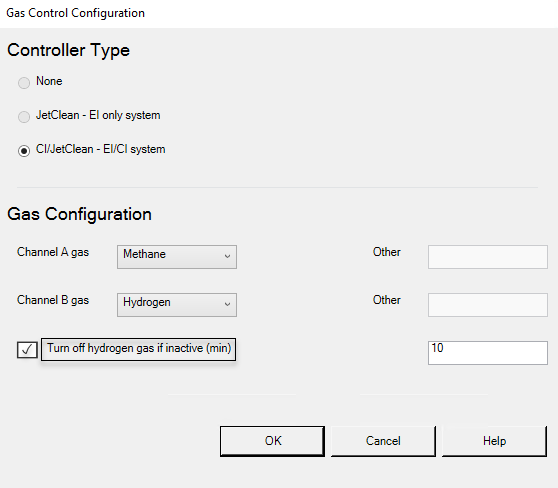This screenshot has height=488, width=558.
Task: Click the Gas Configuration heading
Action: [x=79, y=214]
